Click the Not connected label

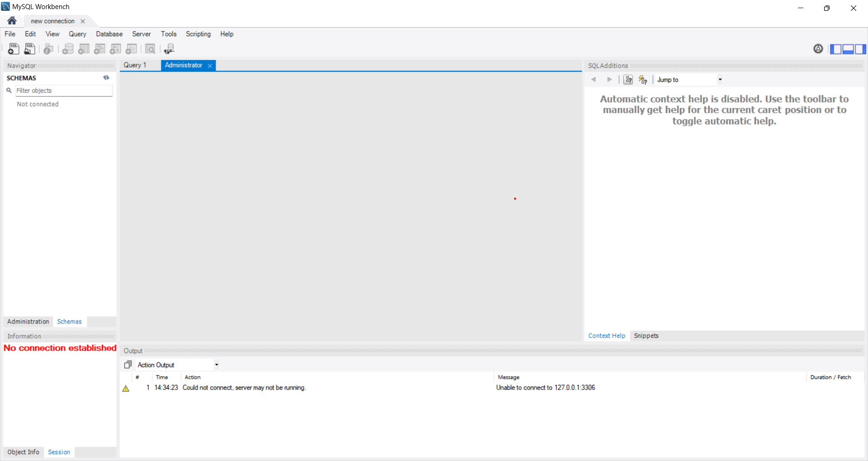coord(38,104)
